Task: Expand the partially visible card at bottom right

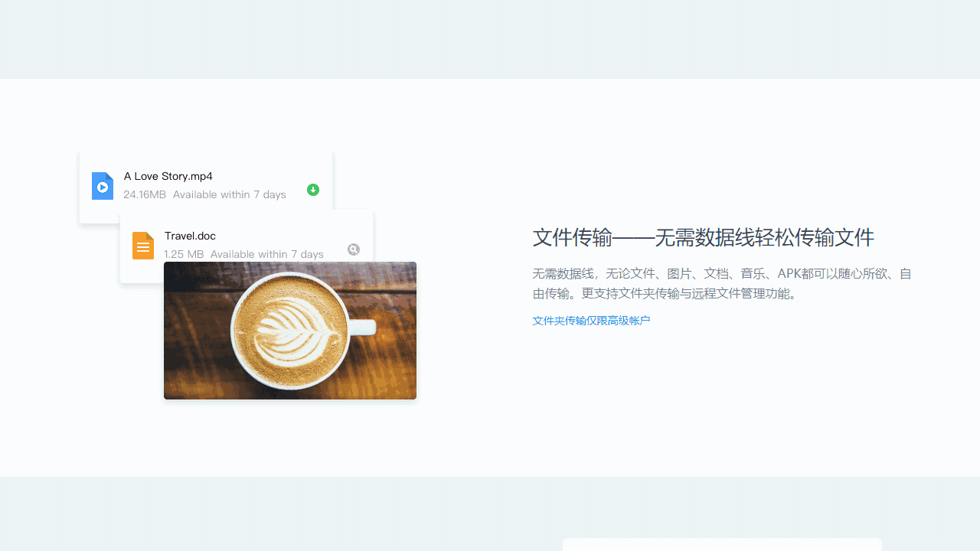Action: coord(720,545)
